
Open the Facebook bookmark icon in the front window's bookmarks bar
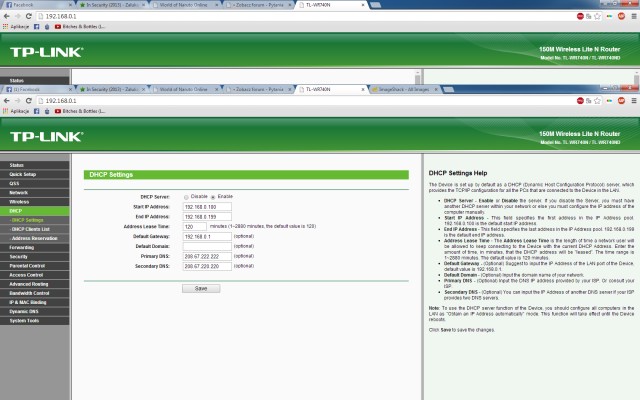coord(37,111)
